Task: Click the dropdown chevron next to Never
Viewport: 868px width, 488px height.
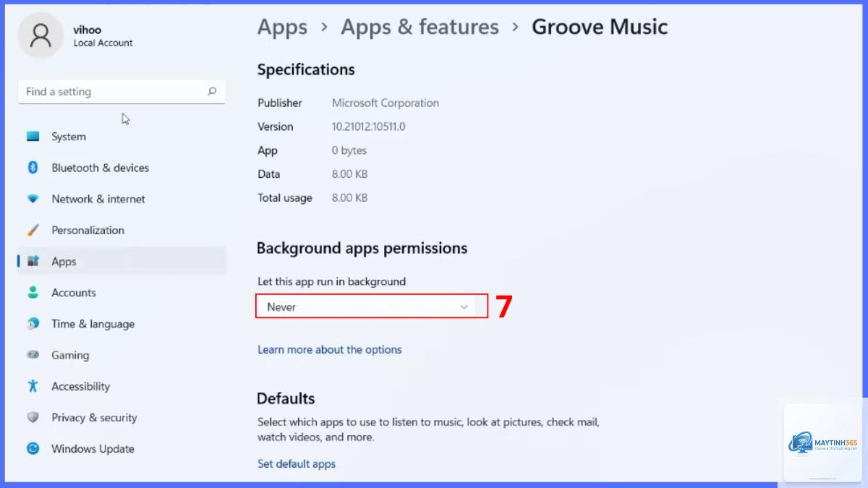Action: (464, 307)
